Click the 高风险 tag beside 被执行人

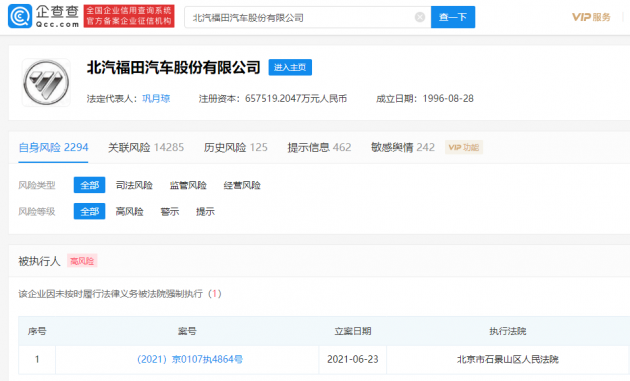82,261
